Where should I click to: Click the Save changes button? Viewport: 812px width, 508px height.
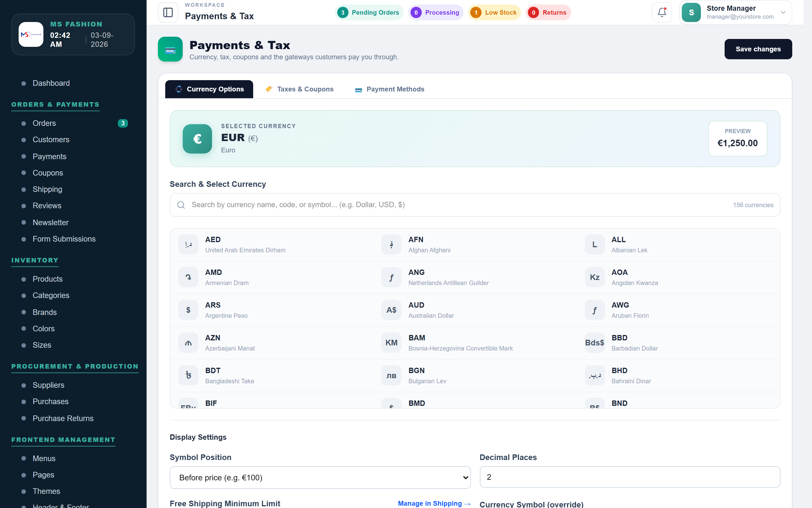(758, 49)
